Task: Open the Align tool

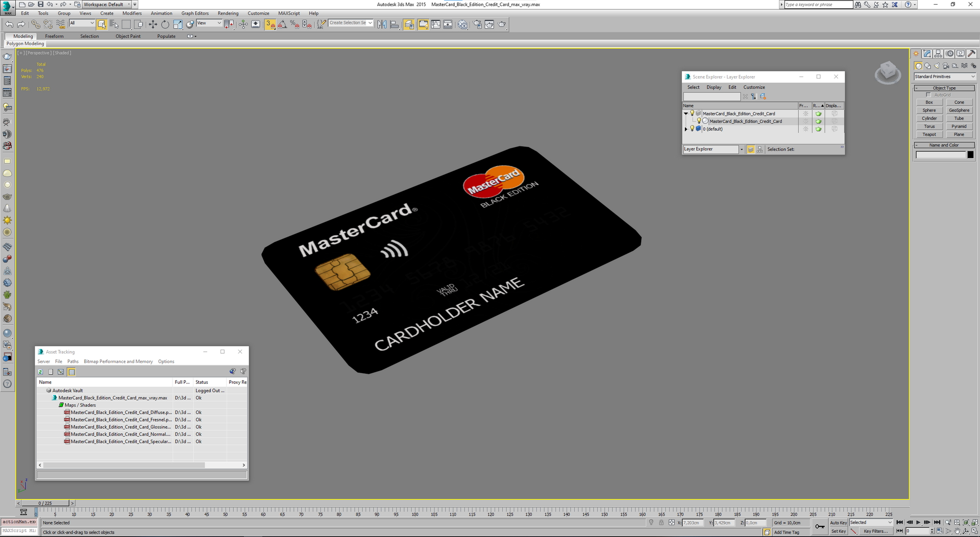Action: [x=394, y=24]
